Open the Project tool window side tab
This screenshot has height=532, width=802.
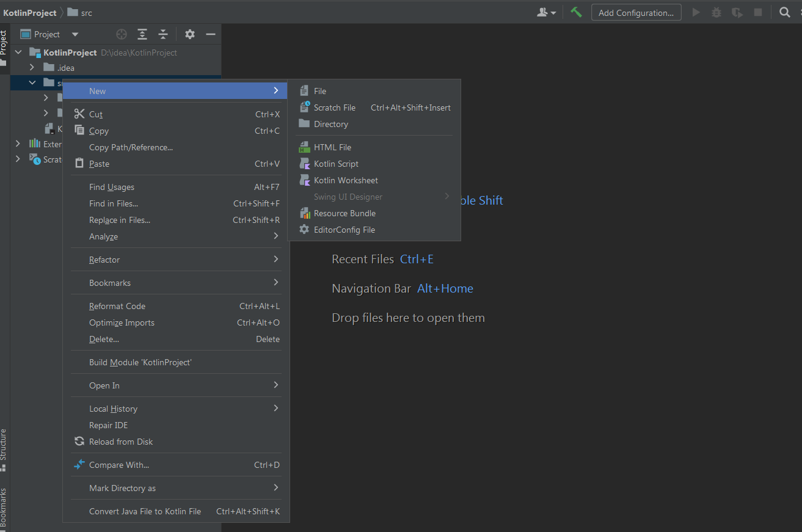click(x=4, y=49)
